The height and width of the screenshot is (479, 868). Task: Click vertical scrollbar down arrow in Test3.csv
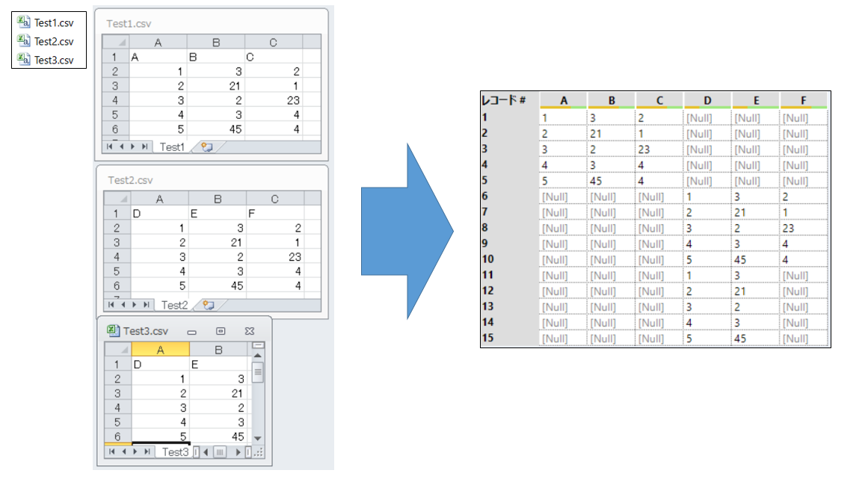point(258,438)
